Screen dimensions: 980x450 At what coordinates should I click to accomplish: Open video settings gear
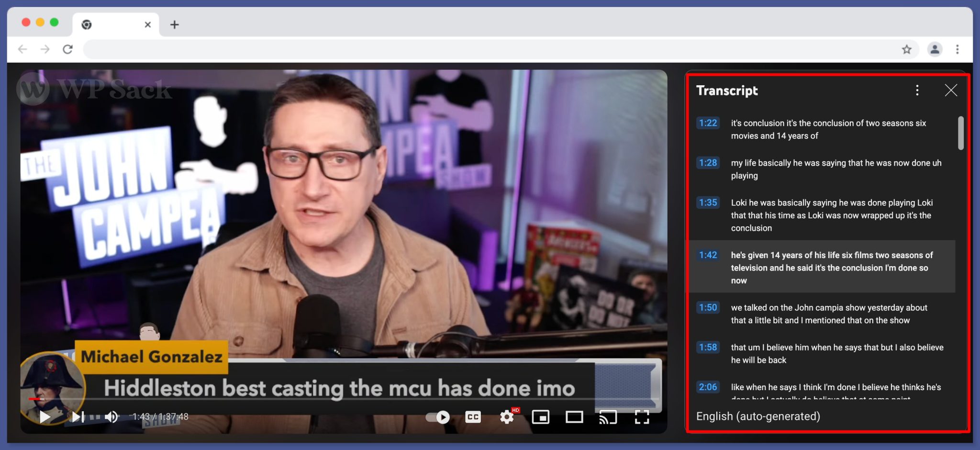pyautogui.click(x=507, y=417)
